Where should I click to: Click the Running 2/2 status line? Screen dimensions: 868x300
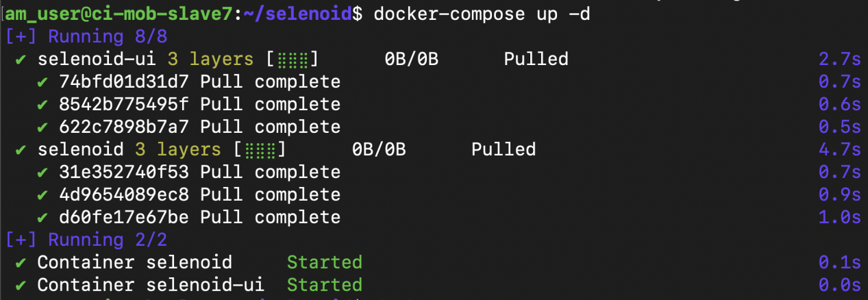coord(86,240)
